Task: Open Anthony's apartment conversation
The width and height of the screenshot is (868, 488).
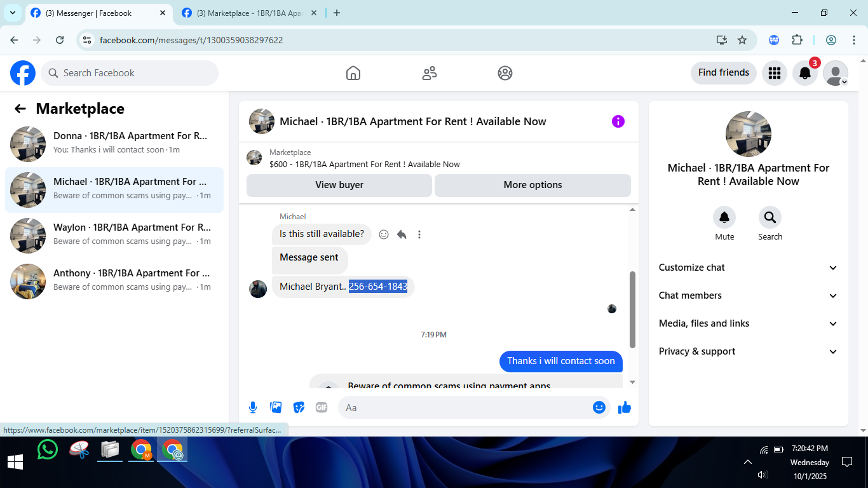Action: coord(114,281)
